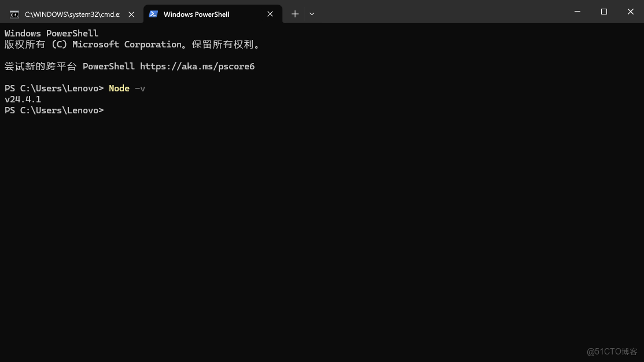Close the terminal window

630,12
